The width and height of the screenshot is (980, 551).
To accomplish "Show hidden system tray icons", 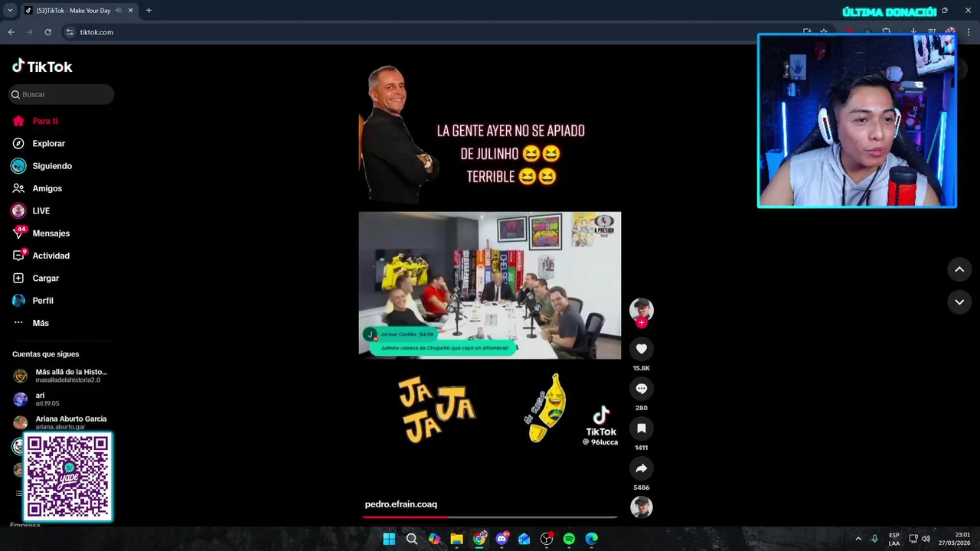I will pyautogui.click(x=858, y=539).
